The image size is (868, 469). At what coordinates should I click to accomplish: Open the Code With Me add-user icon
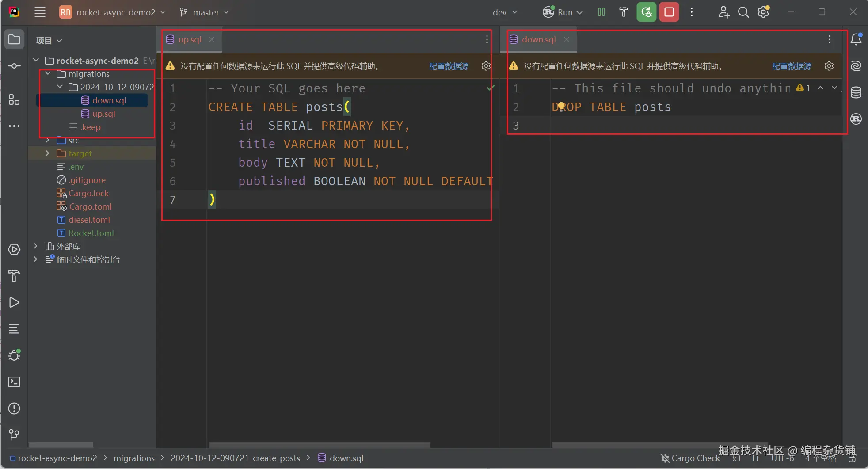pyautogui.click(x=723, y=12)
